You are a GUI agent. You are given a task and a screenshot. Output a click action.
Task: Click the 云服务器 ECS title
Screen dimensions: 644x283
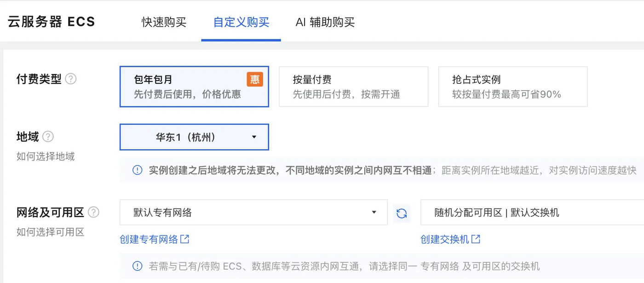point(51,22)
